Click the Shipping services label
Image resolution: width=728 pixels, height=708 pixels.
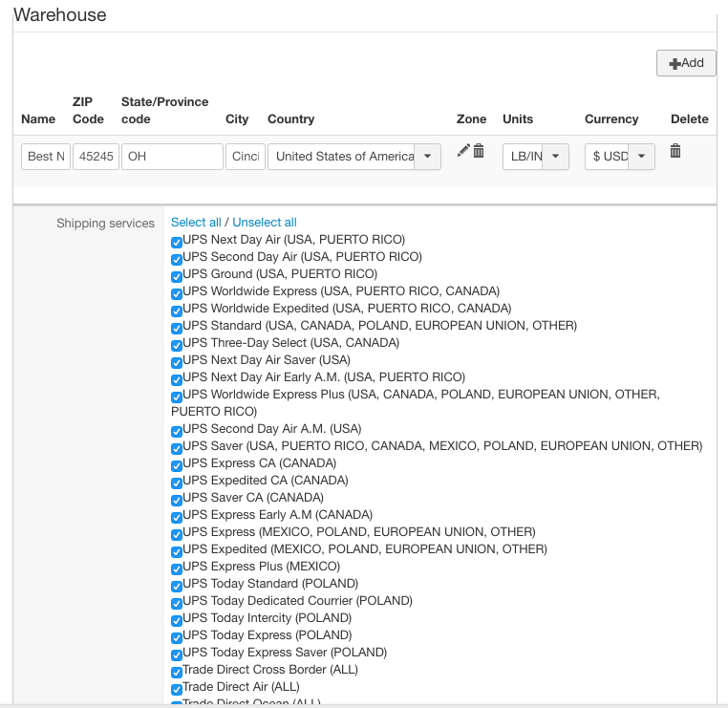pyautogui.click(x=105, y=224)
